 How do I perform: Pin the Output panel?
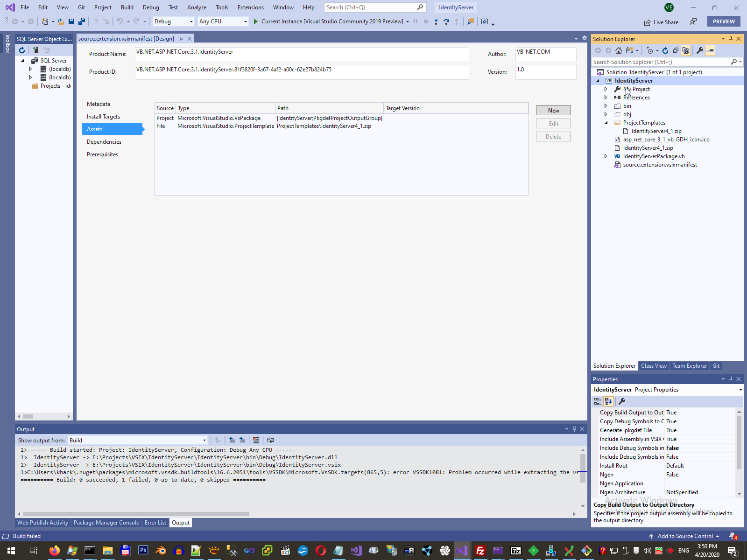(575, 429)
